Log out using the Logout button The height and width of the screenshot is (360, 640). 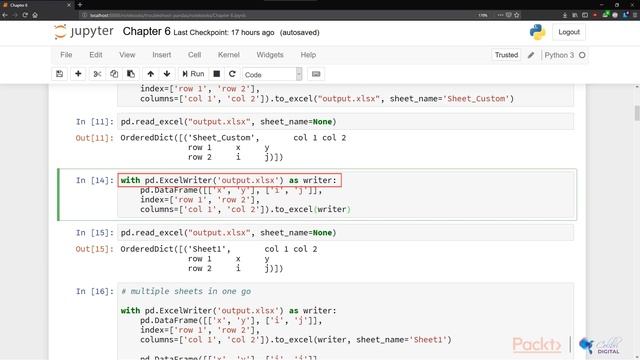tap(569, 32)
